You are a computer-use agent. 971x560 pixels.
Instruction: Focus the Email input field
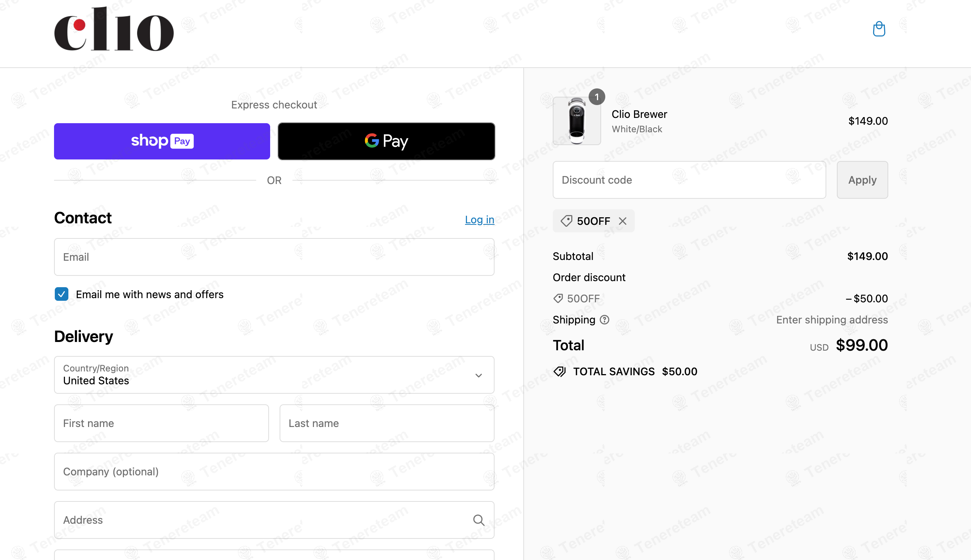274,257
